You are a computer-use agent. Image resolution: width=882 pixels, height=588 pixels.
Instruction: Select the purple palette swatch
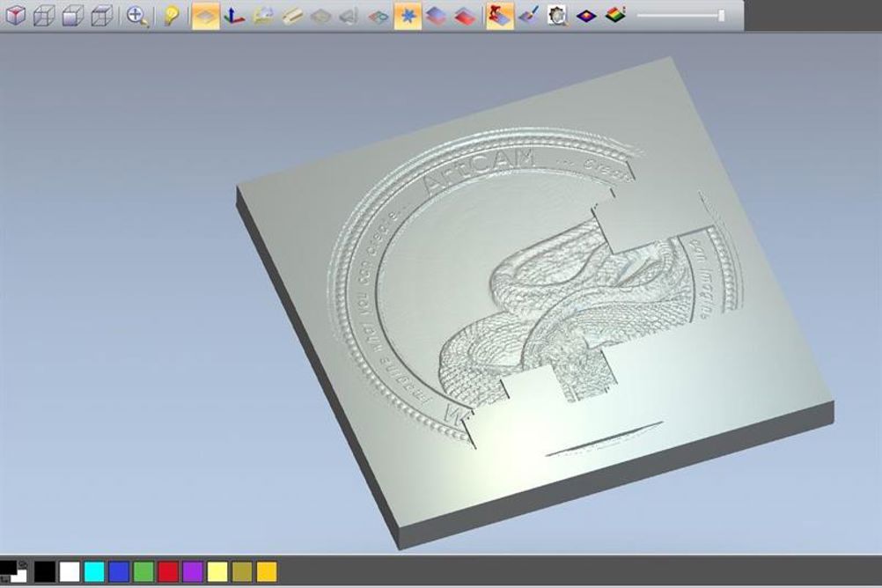[x=193, y=571]
